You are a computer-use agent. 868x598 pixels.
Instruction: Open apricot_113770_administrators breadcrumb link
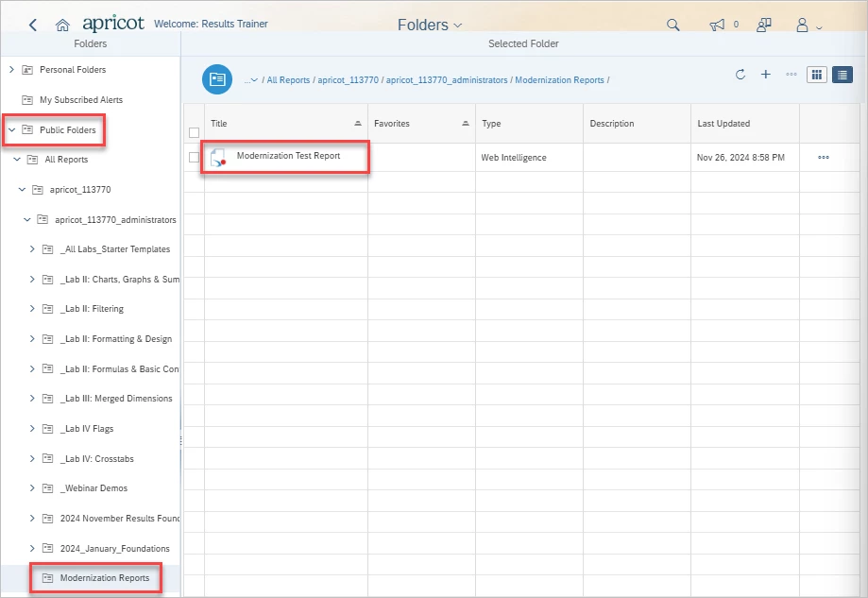pos(447,80)
